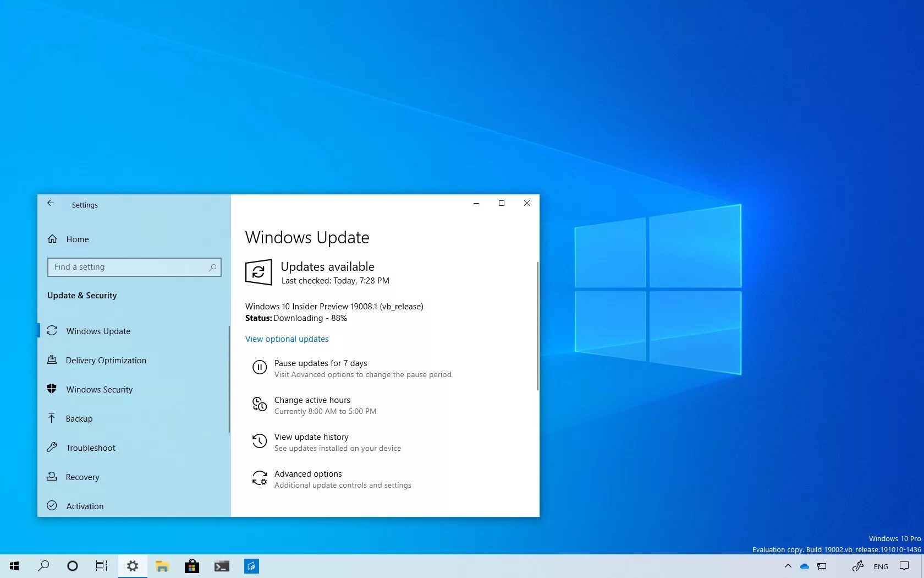Click Last checked: Today, 7:28 PM text
Viewport: 924px width, 578px height.
point(335,281)
